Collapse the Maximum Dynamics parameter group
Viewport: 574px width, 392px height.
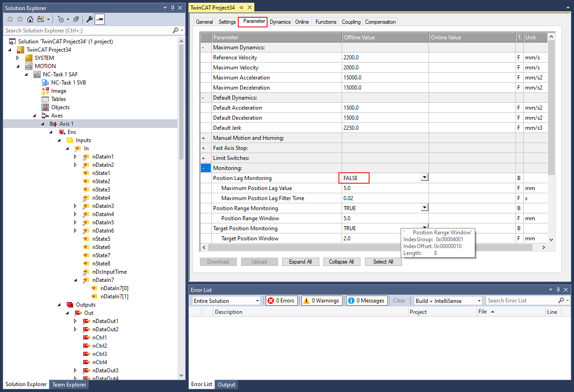pyautogui.click(x=203, y=48)
